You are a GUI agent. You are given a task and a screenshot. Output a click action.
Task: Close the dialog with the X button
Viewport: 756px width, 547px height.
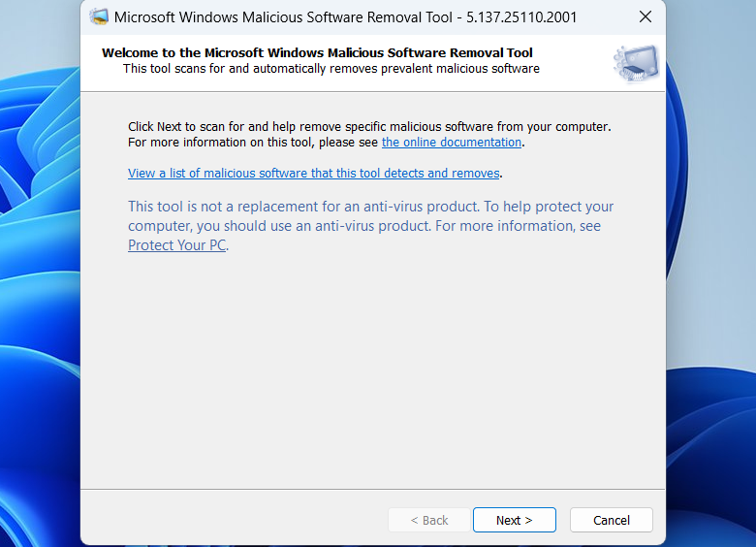pyautogui.click(x=646, y=16)
